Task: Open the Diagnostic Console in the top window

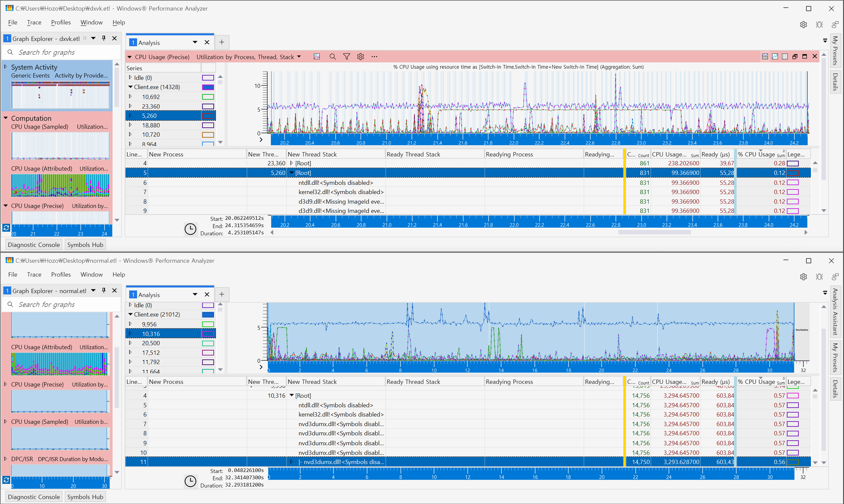Action: click(34, 245)
